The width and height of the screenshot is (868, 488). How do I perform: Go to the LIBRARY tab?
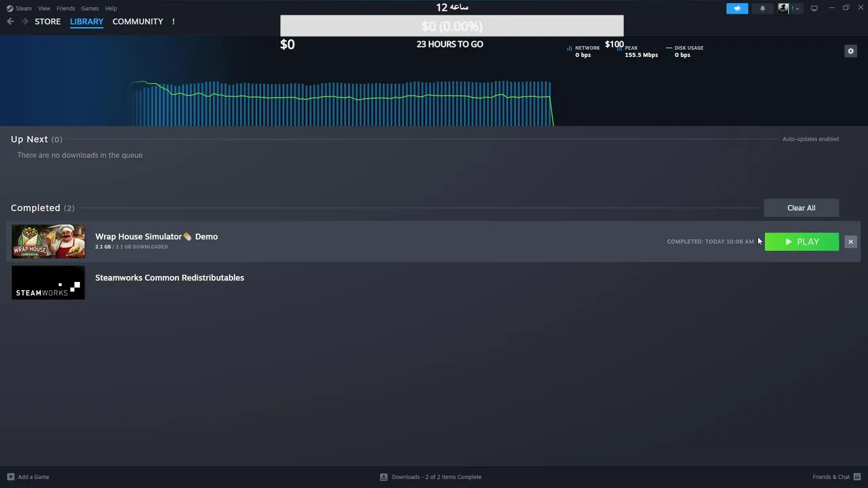tap(87, 22)
